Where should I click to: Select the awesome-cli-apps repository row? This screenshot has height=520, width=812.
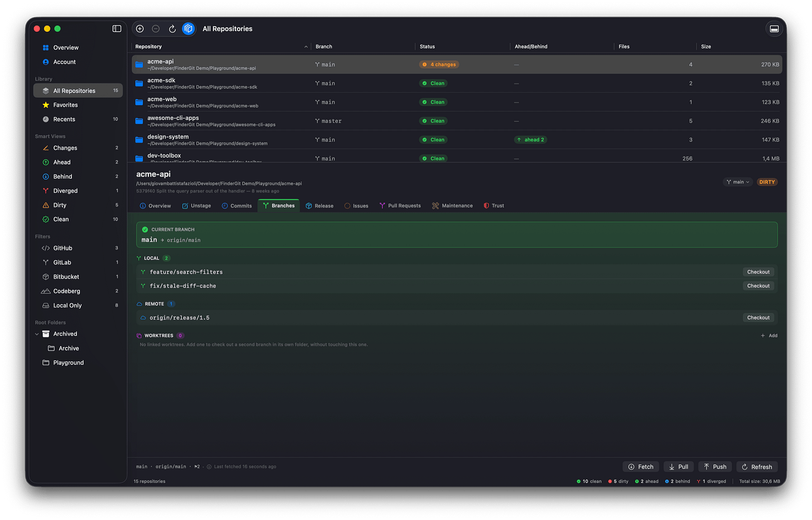coord(457,121)
